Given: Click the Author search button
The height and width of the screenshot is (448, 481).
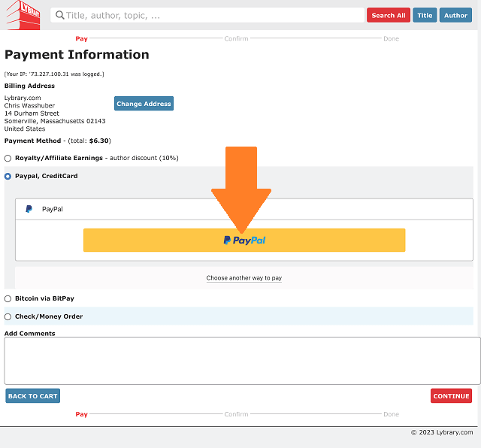Looking at the screenshot, I should [455, 15].
